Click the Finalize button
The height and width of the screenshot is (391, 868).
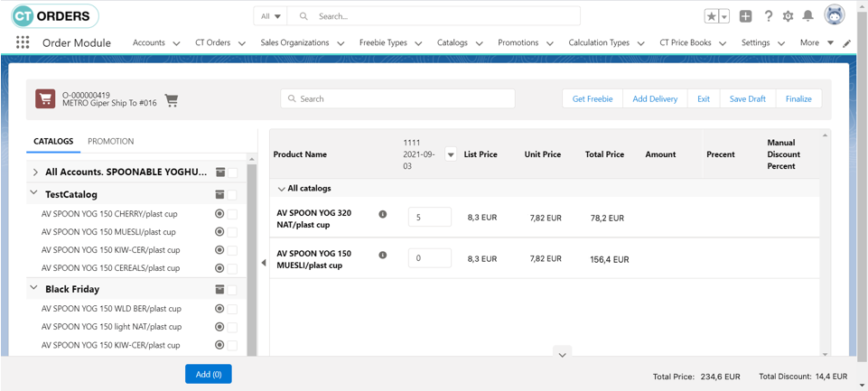(x=798, y=98)
